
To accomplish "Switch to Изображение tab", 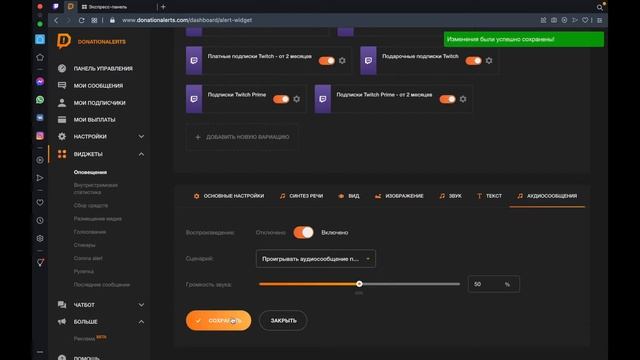I will click(x=399, y=196).
